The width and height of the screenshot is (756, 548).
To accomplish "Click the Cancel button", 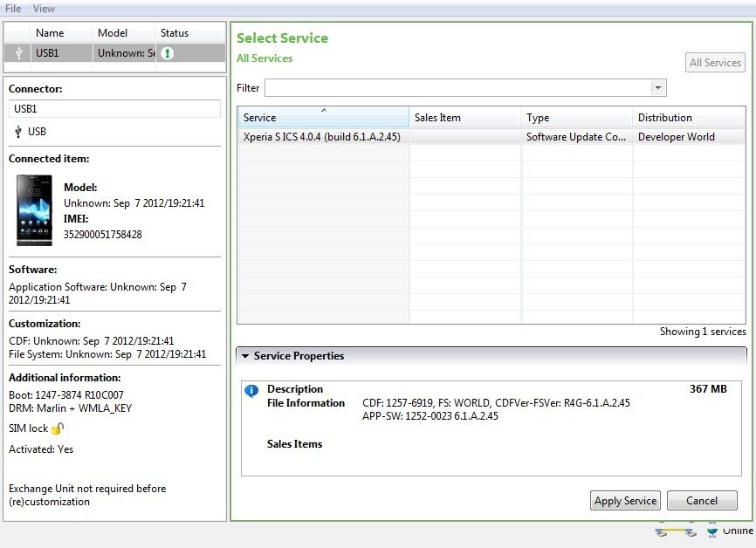I will 702,501.
